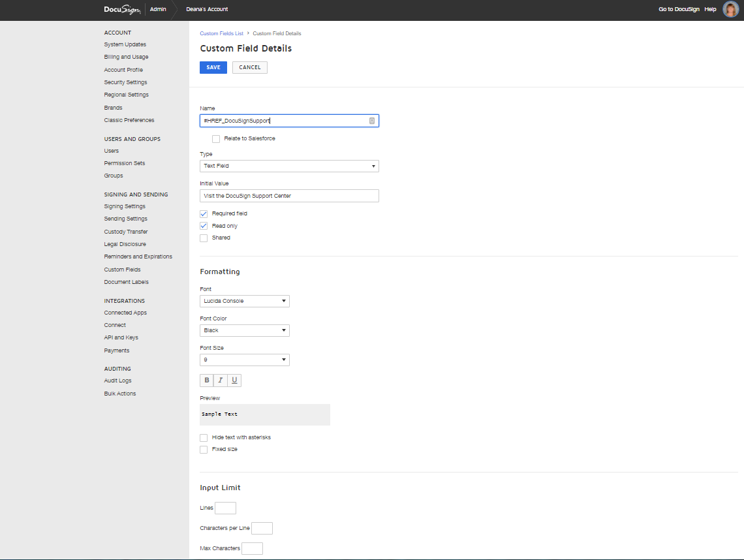Screen dimensions: 744x560
Task: Enable Hide text with asterisks
Action: point(204,437)
